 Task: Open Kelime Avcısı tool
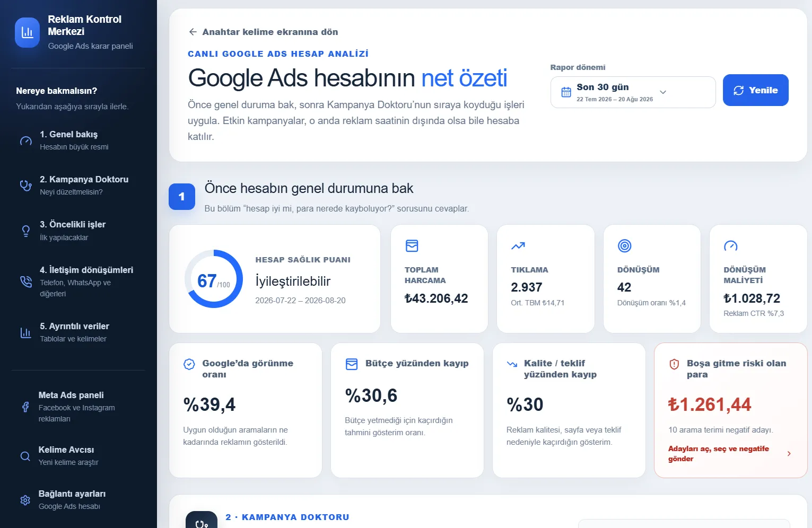78,456
